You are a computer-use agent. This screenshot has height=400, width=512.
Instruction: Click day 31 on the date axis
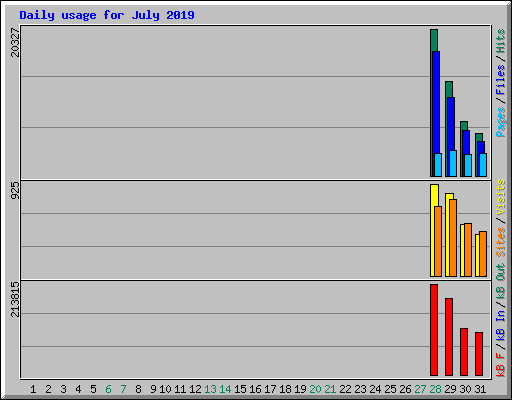(480, 389)
